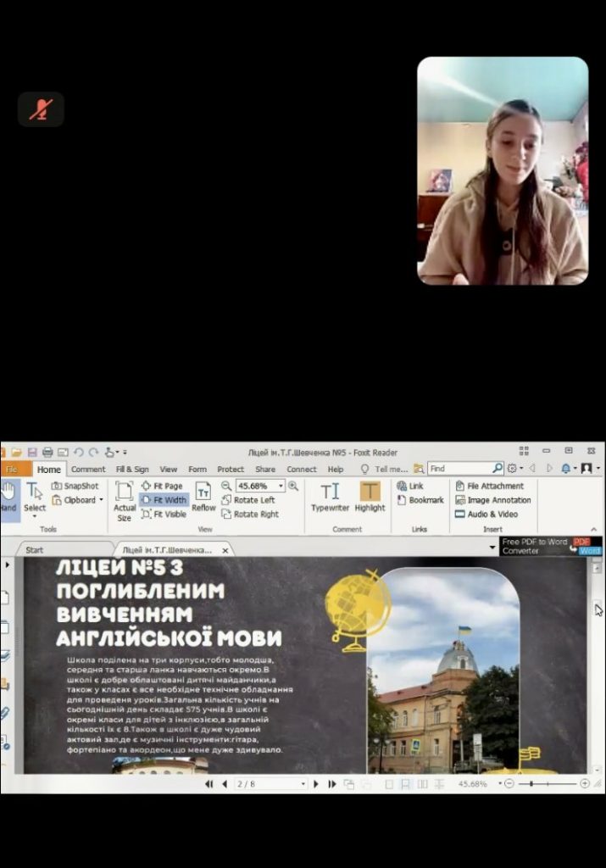The height and width of the screenshot is (868, 606).
Task: Insert a File Attachment
Action: [494, 486]
